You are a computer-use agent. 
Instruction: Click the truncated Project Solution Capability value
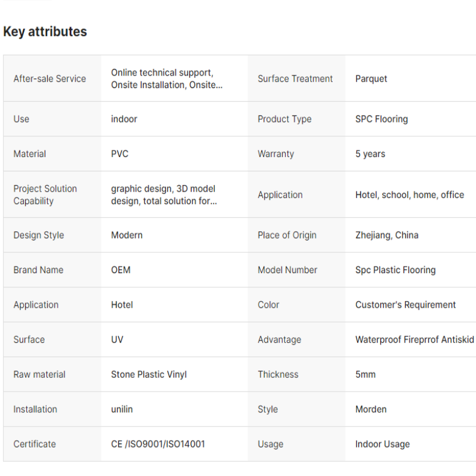click(164, 195)
